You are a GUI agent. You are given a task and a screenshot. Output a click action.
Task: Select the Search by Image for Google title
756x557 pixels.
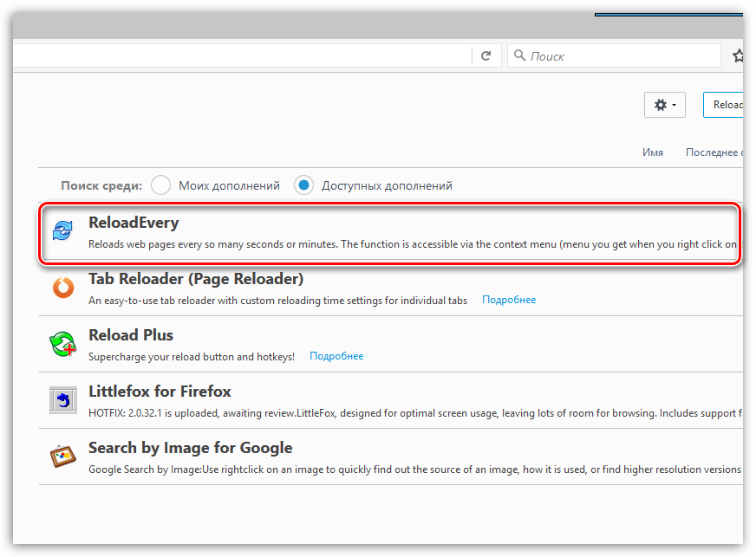pyautogui.click(x=190, y=448)
